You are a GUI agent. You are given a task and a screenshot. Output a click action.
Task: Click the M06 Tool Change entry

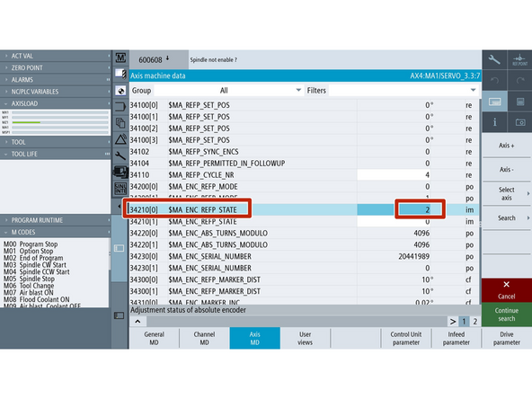coord(29,286)
